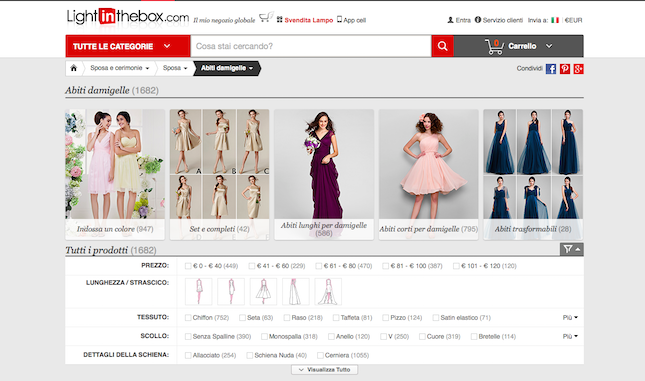The image size is (645, 381).
Task: Collapse filters with the funnel icon
Action: [572, 249]
